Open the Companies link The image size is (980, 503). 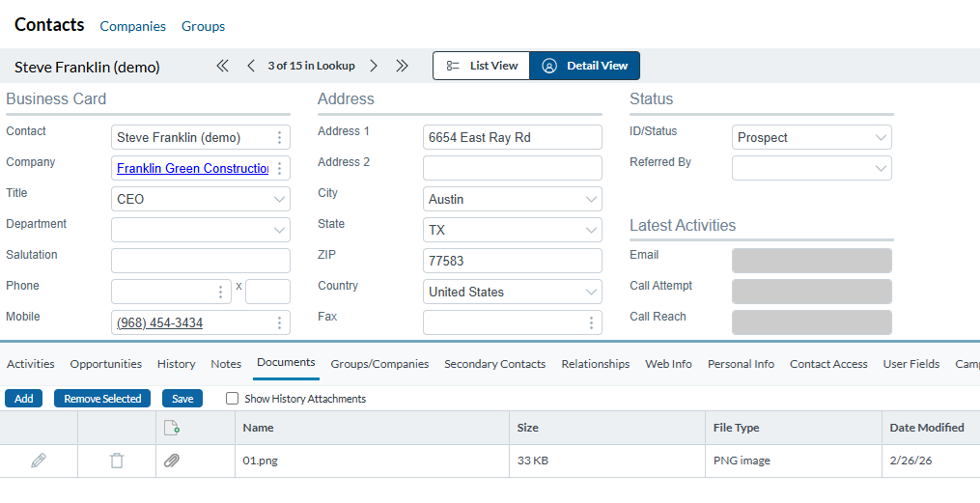(133, 26)
